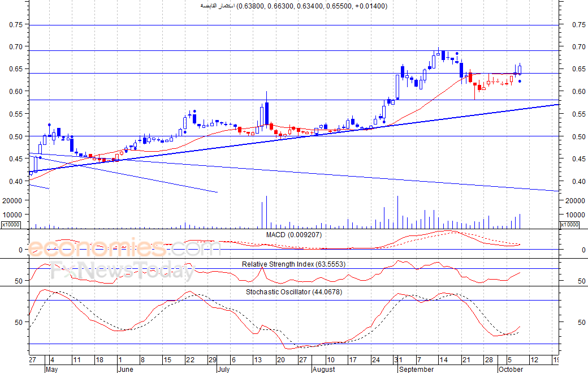Click the FxNewsToday watermark
The height and width of the screenshot is (373, 588).
pos(123,271)
